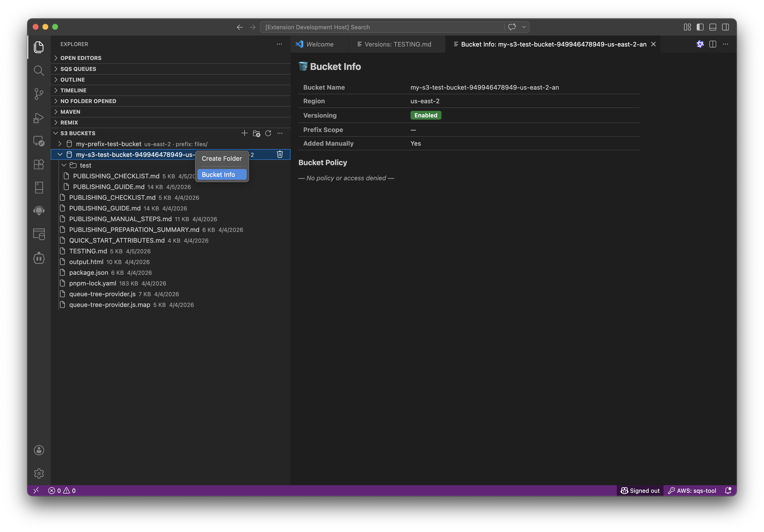This screenshot has height=532, width=764.
Task: Open the Search view in the activity bar
Action: [39, 70]
